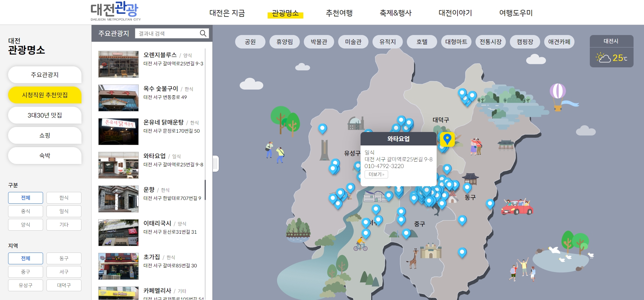Open 여행도우미 menu

coord(516,13)
